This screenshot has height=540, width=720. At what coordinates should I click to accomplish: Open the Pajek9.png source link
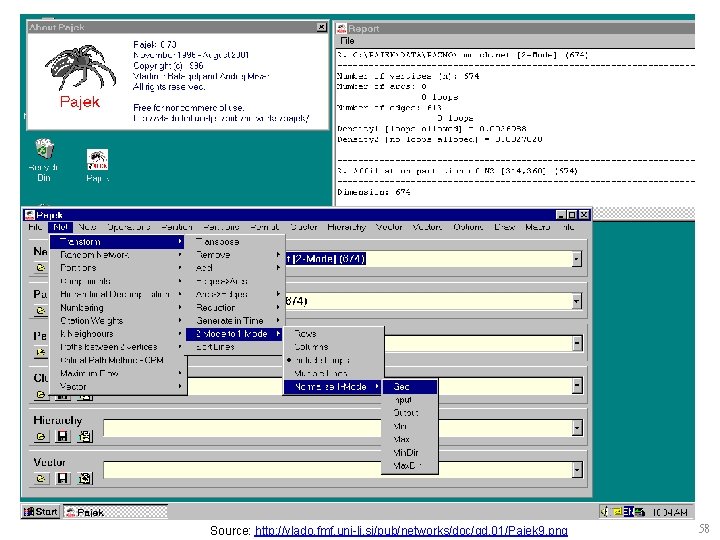click(411, 530)
